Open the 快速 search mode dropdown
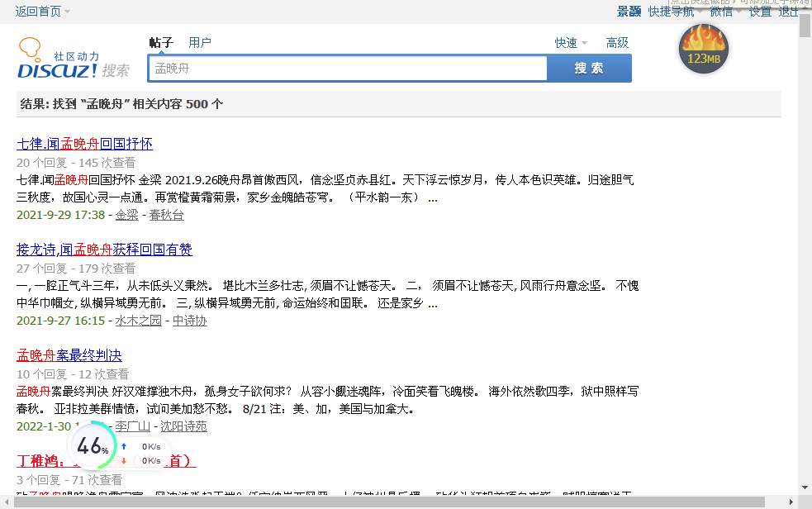 pos(571,43)
